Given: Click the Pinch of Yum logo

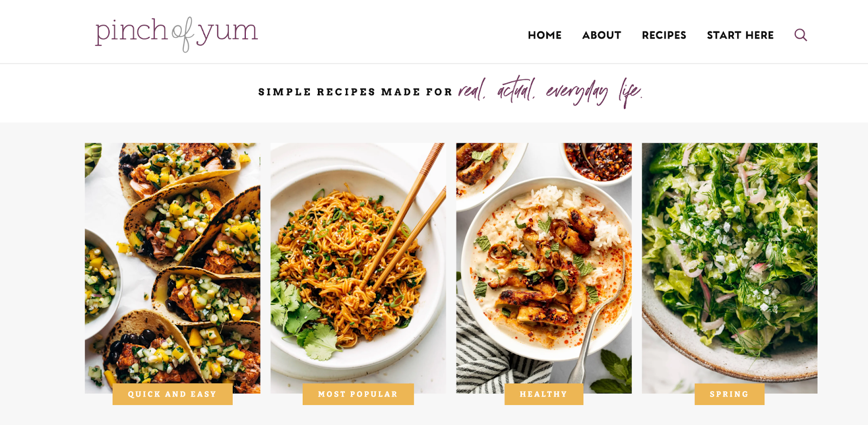Looking at the screenshot, I should pyautogui.click(x=176, y=34).
